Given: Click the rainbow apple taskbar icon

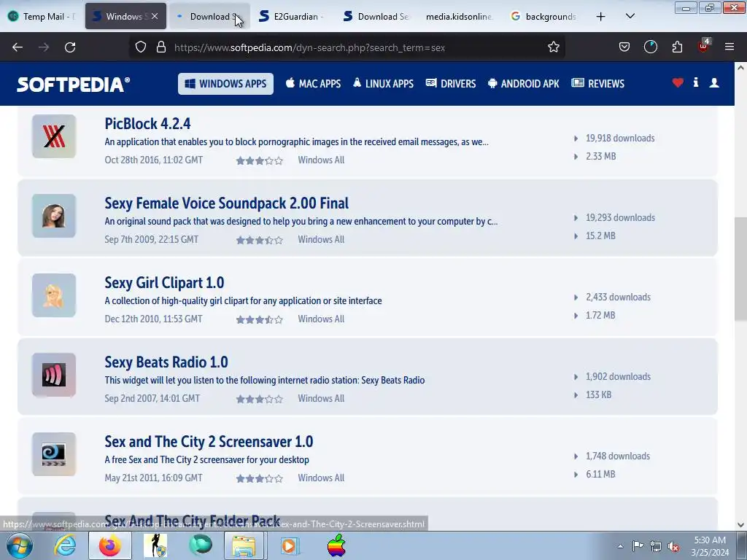Looking at the screenshot, I should tap(336, 545).
